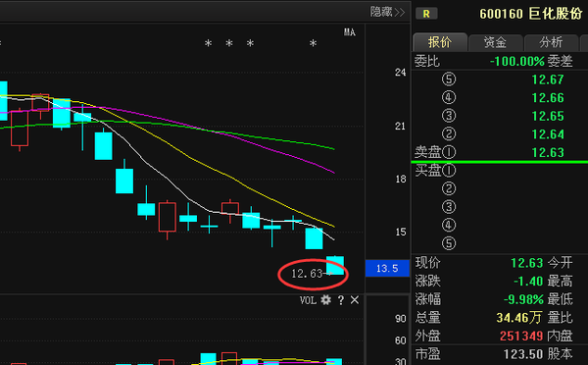588x365 pixels.
Task: Click the buy level ⑤ circled number
Action: coord(449,243)
